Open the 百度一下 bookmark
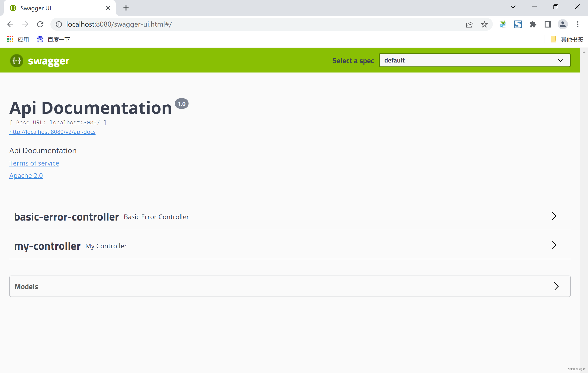Viewport: 588px width, 373px height. [x=53, y=39]
